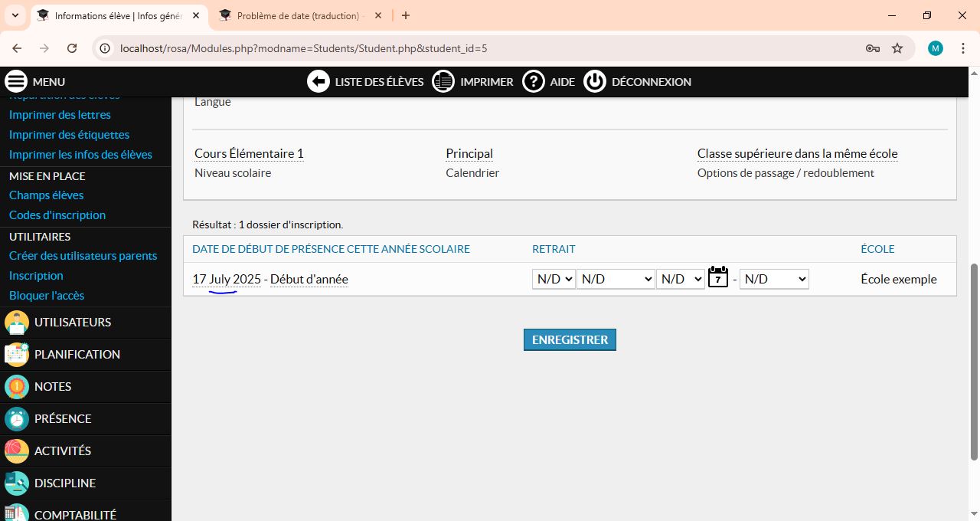This screenshot has height=521, width=980.
Task: Open Inscription link in sidebar
Action: tap(36, 275)
